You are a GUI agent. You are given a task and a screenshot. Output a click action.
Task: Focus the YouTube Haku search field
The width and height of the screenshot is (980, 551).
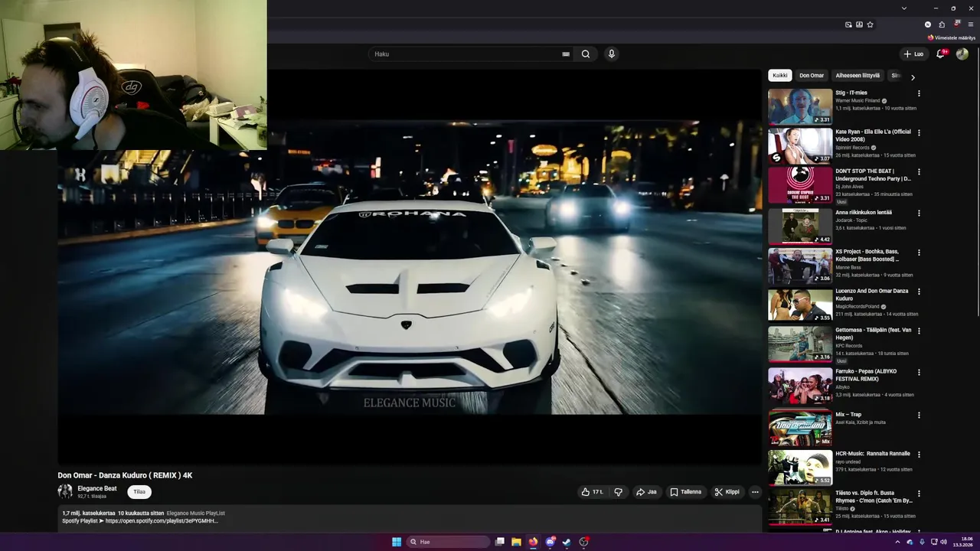465,54
